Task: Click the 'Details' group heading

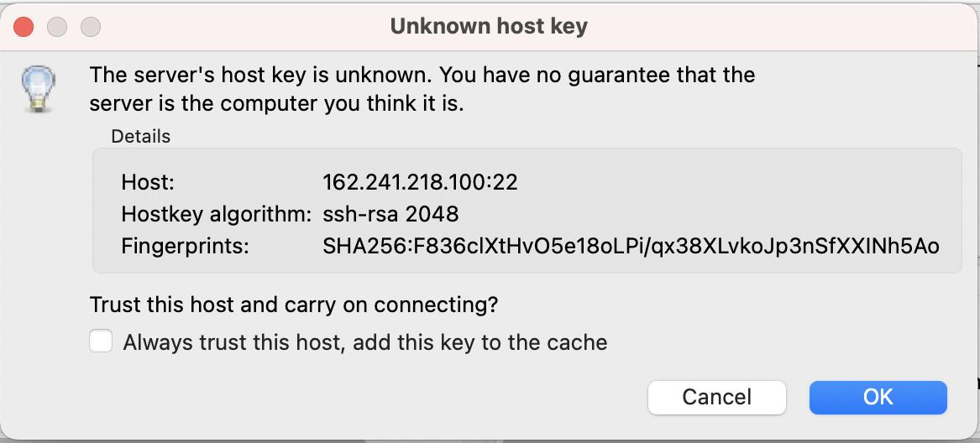Action: [x=140, y=136]
